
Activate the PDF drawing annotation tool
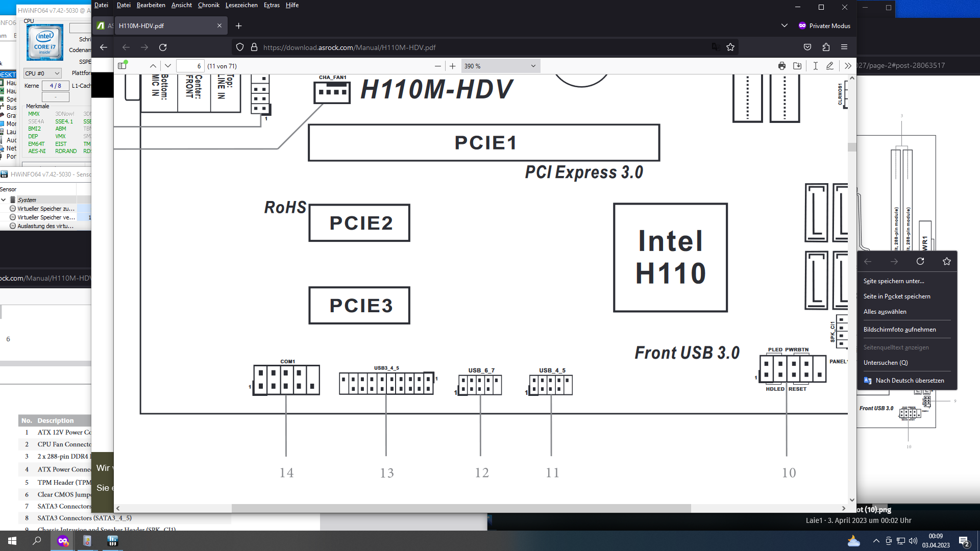[830, 65]
